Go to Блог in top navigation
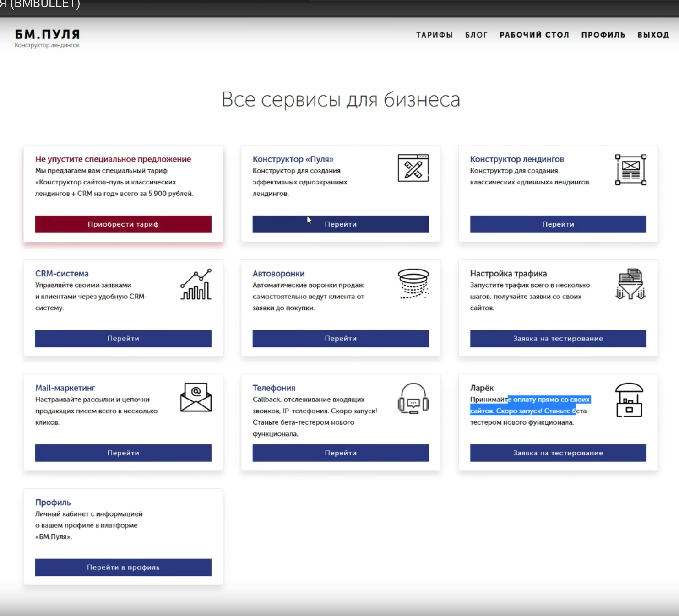This screenshot has width=679, height=616. click(476, 35)
